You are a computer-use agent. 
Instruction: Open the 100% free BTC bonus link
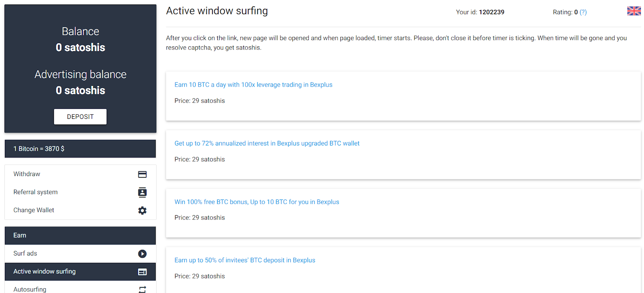[x=256, y=202]
